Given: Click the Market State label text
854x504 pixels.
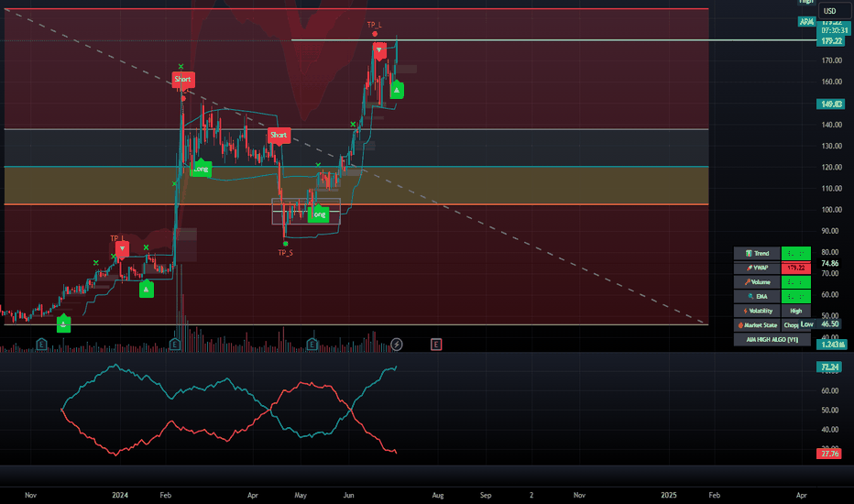Looking at the screenshot, I should point(761,325).
